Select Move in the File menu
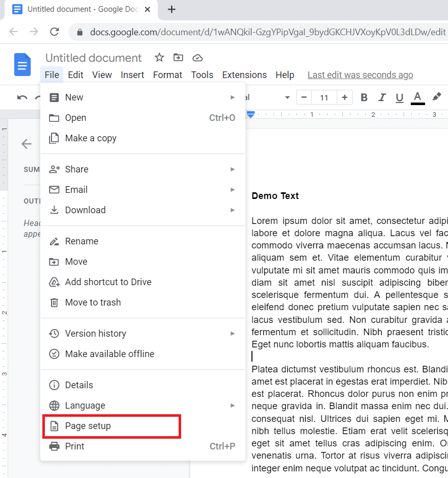Screen dimensions: 448x478 pyautogui.click(x=143, y=262)
